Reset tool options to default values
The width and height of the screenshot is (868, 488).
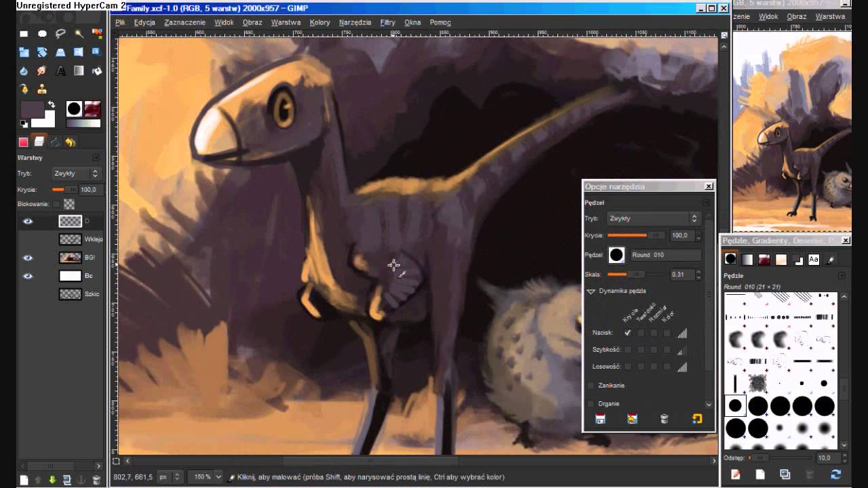[697, 419]
